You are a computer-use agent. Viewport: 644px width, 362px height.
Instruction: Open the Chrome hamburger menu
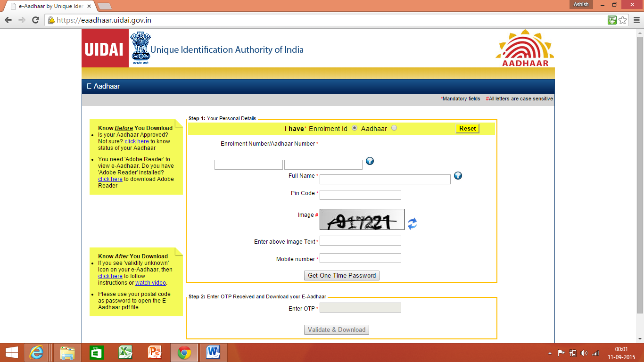[x=636, y=20]
